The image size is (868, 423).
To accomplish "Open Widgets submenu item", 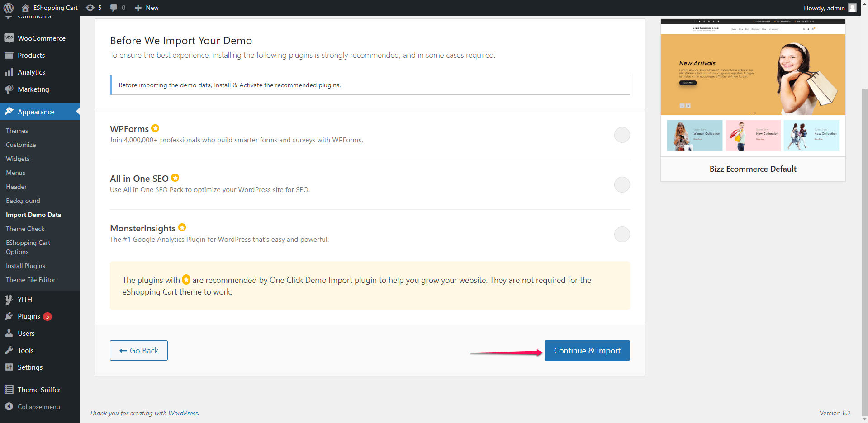I will (x=18, y=159).
